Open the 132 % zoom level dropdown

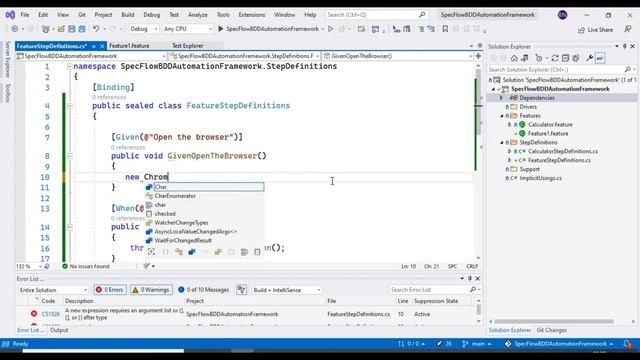(x=29, y=267)
